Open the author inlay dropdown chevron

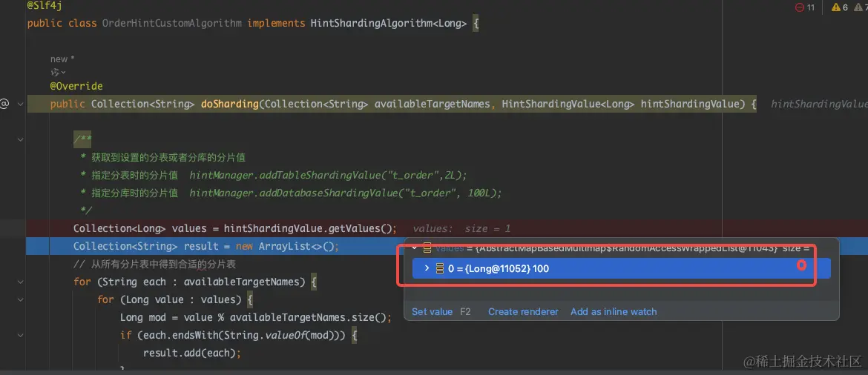point(63,73)
